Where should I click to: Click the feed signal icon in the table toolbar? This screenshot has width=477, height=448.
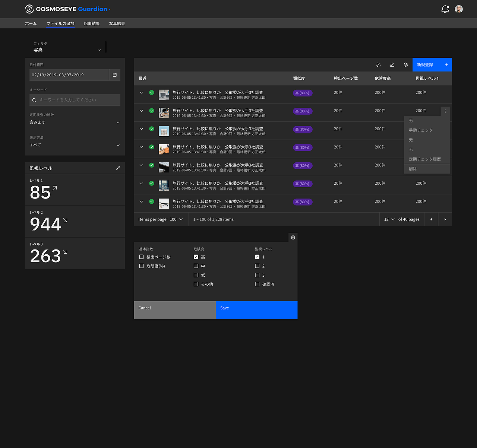coord(378,65)
